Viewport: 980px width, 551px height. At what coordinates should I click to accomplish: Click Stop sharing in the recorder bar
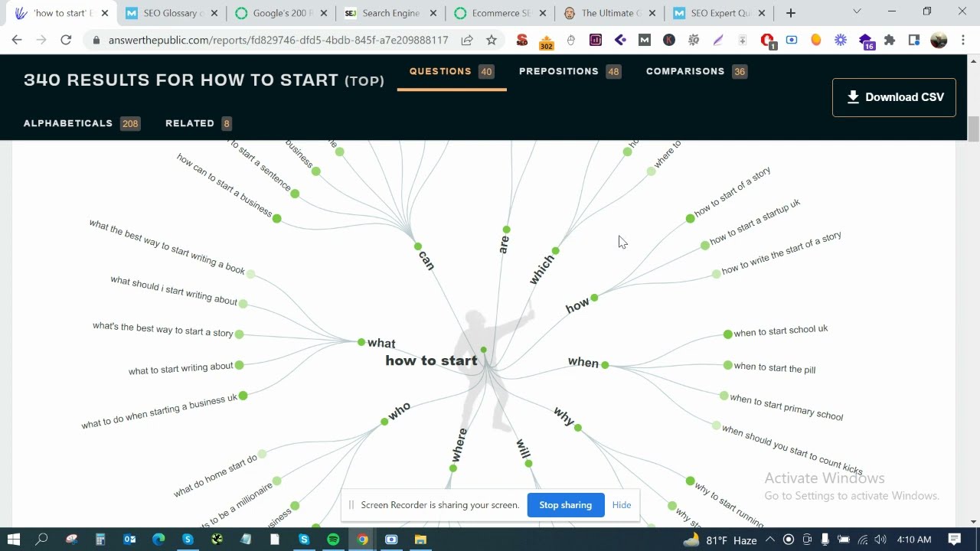(x=565, y=505)
